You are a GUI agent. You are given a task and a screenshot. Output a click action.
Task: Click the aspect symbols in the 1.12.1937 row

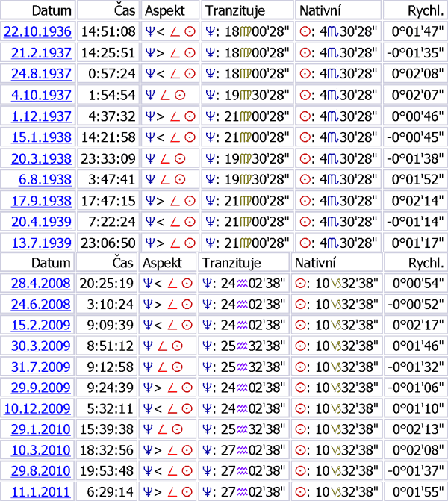(x=170, y=116)
